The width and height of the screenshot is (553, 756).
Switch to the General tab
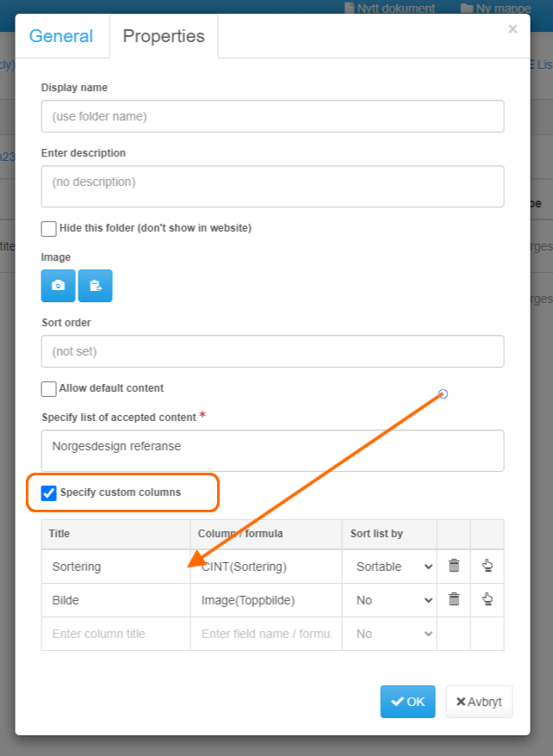coord(61,36)
